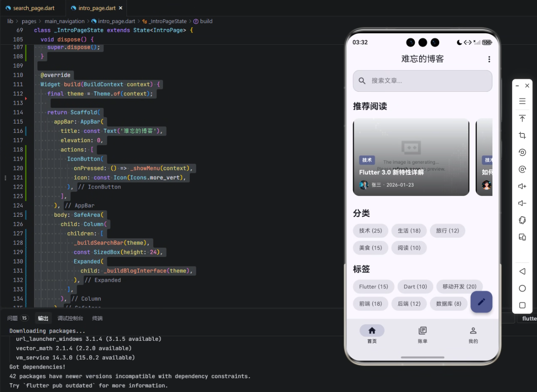This screenshot has height=392, width=537.
Task: Select the Flutter (15) tag chip
Action: click(x=373, y=286)
